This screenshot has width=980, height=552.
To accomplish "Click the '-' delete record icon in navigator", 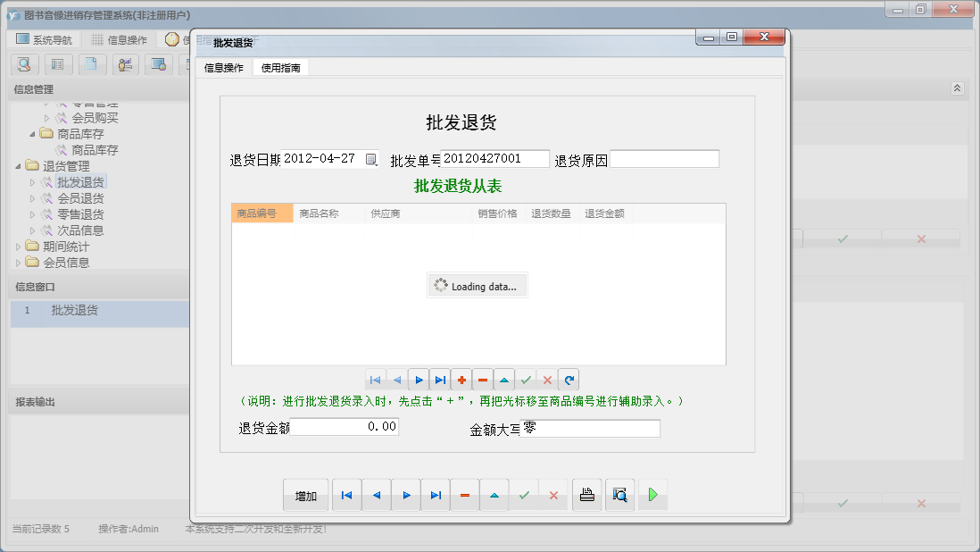I will click(x=483, y=380).
